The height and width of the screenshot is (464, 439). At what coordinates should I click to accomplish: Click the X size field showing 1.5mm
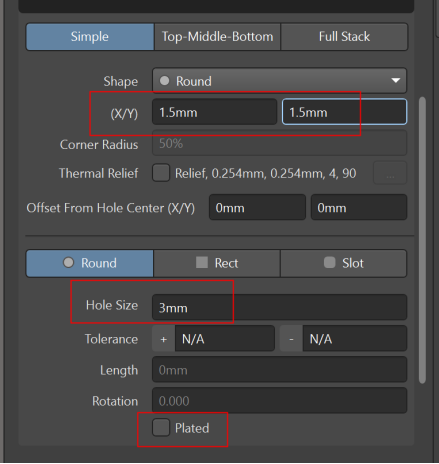pyautogui.click(x=214, y=112)
